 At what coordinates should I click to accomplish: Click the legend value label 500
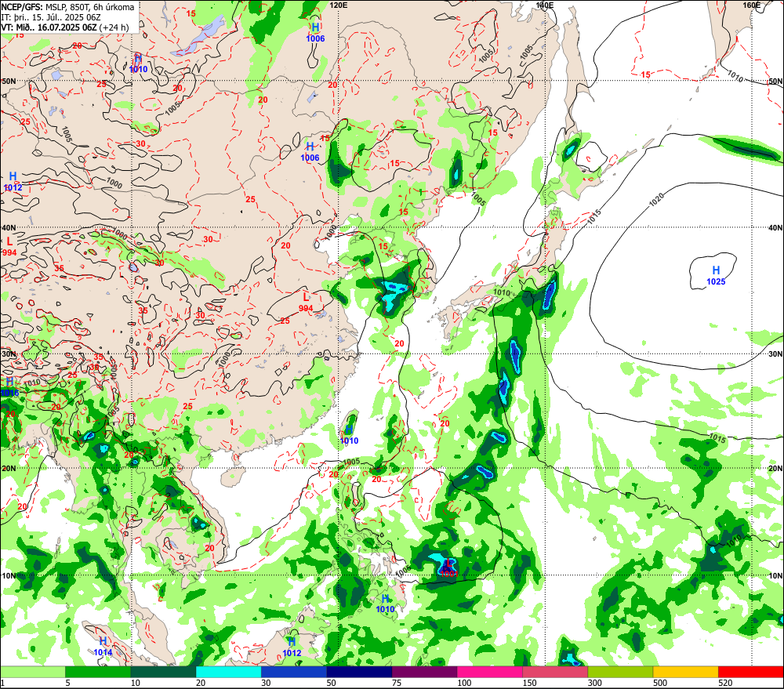click(x=660, y=683)
